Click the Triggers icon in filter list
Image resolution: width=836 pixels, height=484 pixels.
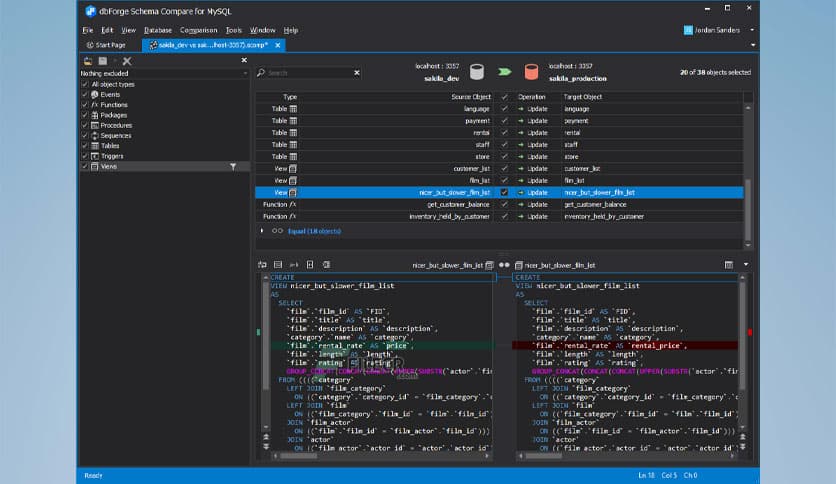(95, 156)
